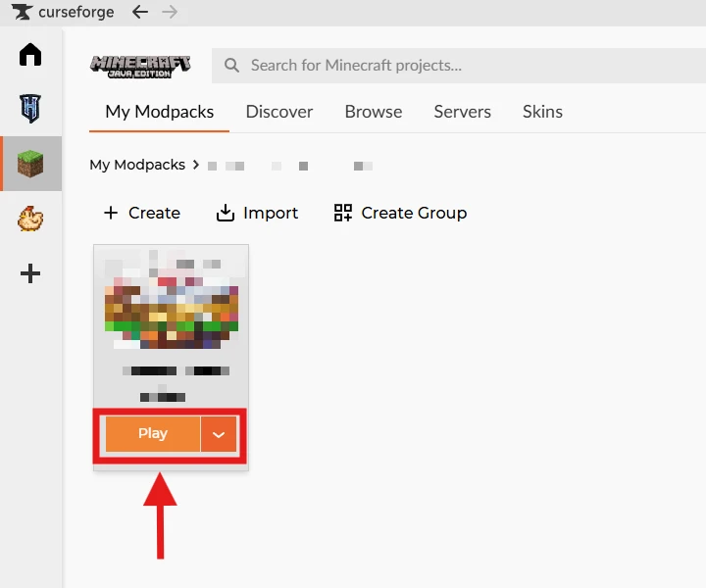Focus the Search for Minecraft projects field
This screenshot has width=706, height=588.
pyautogui.click(x=459, y=66)
